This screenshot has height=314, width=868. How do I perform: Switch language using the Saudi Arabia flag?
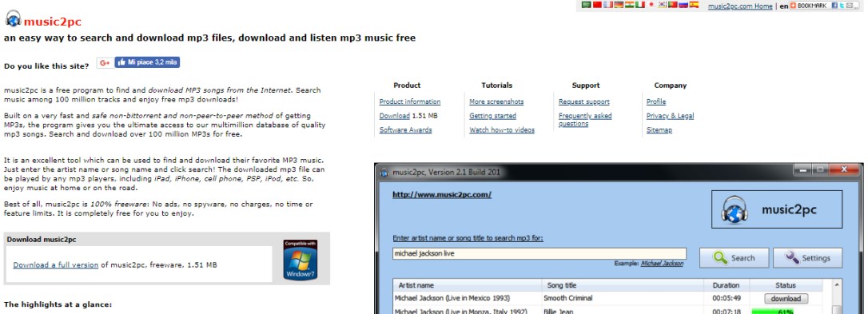click(586, 5)
